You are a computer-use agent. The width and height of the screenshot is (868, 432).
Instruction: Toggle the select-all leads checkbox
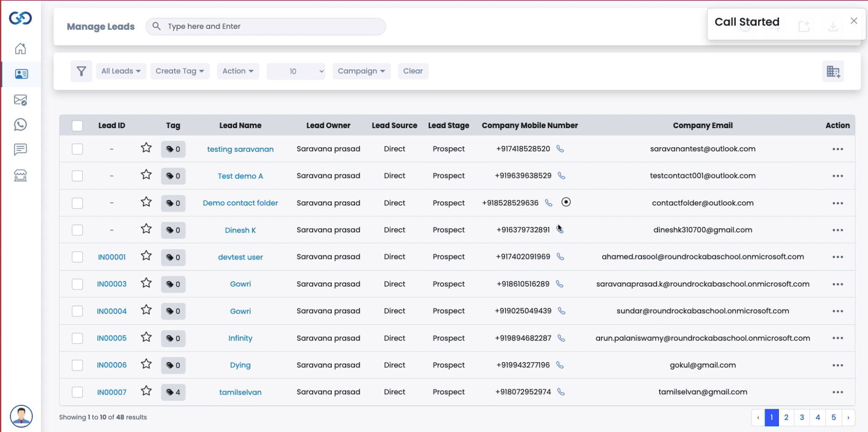click(x=77, y=126)
